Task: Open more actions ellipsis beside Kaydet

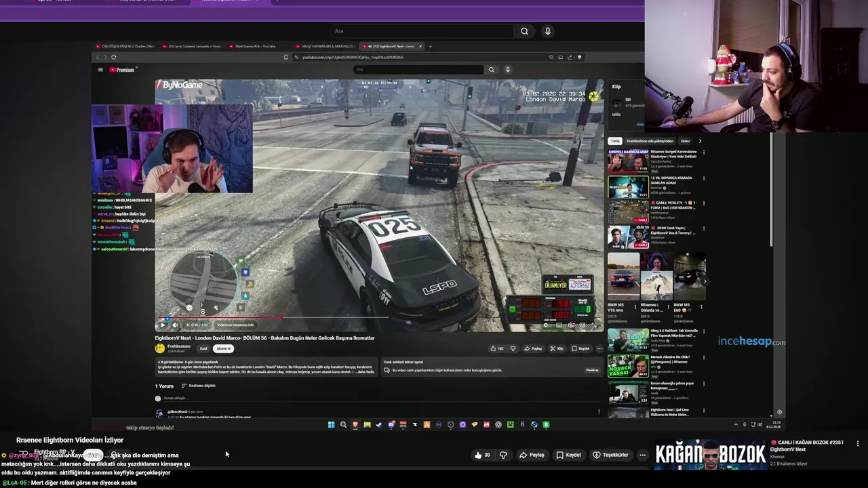Action: (599, 348)
